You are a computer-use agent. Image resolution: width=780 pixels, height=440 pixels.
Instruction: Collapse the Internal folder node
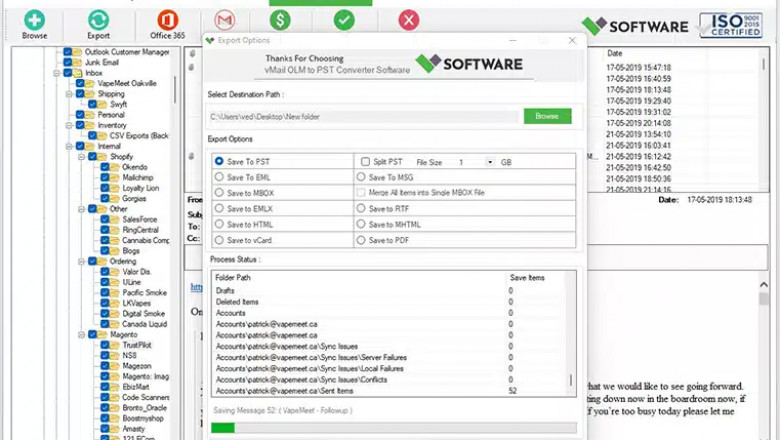[69, 146]
